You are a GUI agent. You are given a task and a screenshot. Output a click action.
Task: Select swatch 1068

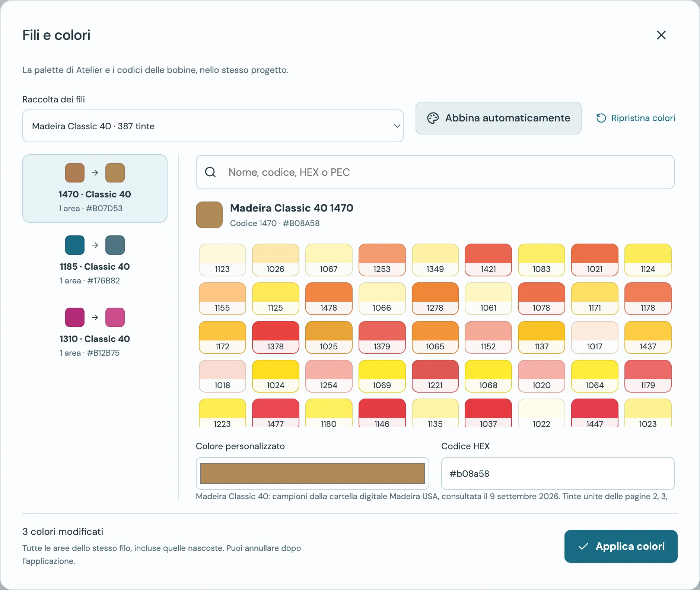click(x=488, y=376)
